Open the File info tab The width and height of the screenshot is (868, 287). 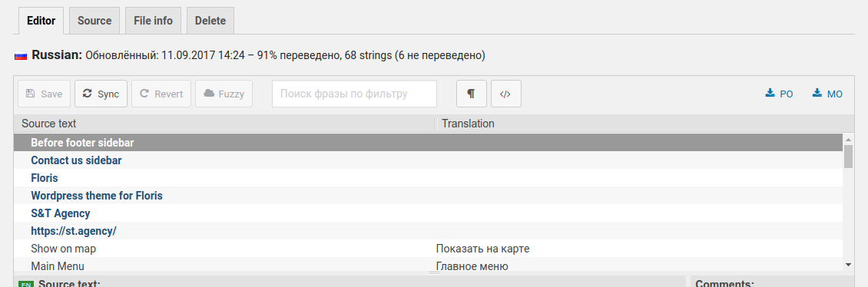(154, 21)
